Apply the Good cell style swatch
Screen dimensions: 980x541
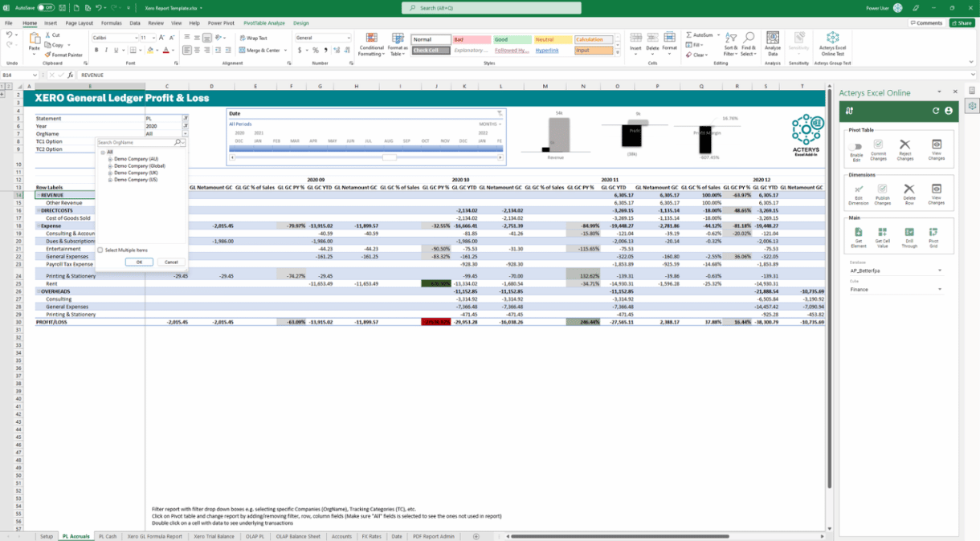512,39
